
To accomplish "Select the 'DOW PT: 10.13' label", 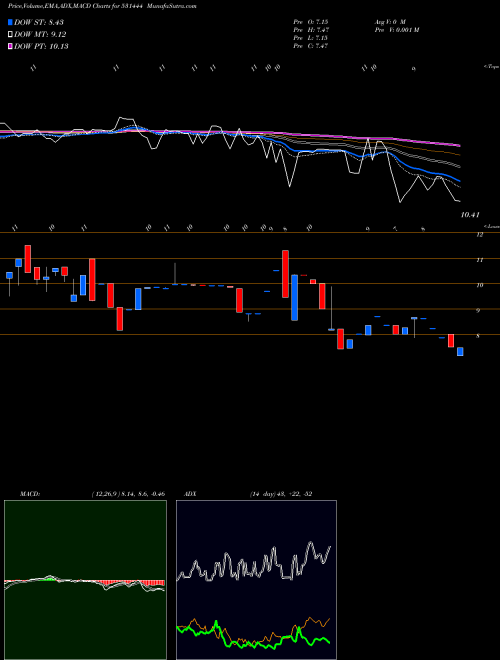I will click(x=41, y=46).
